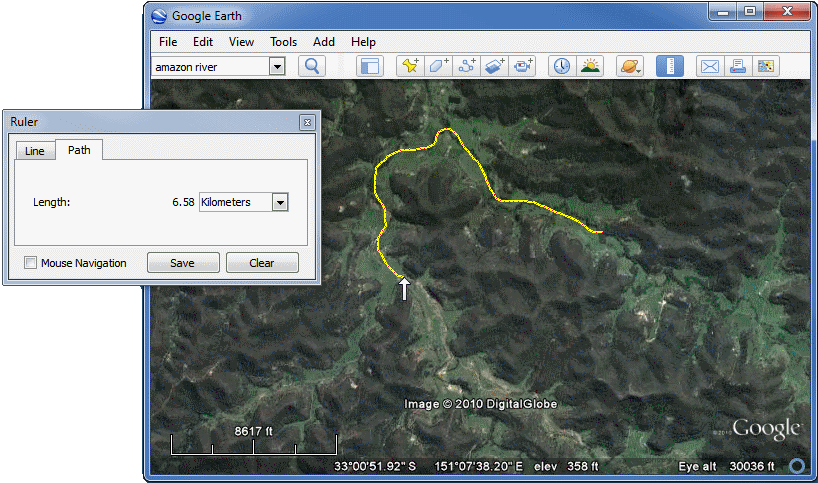Open the Kilometers units dropdown
The width and height of the screenshot is (818, 483).
pos(280,202)
